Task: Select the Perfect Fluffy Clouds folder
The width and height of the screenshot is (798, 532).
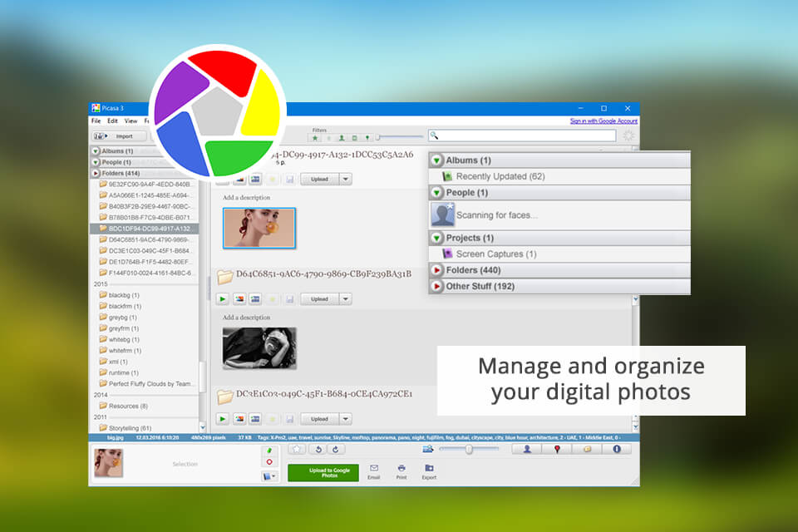Action: 146,384
